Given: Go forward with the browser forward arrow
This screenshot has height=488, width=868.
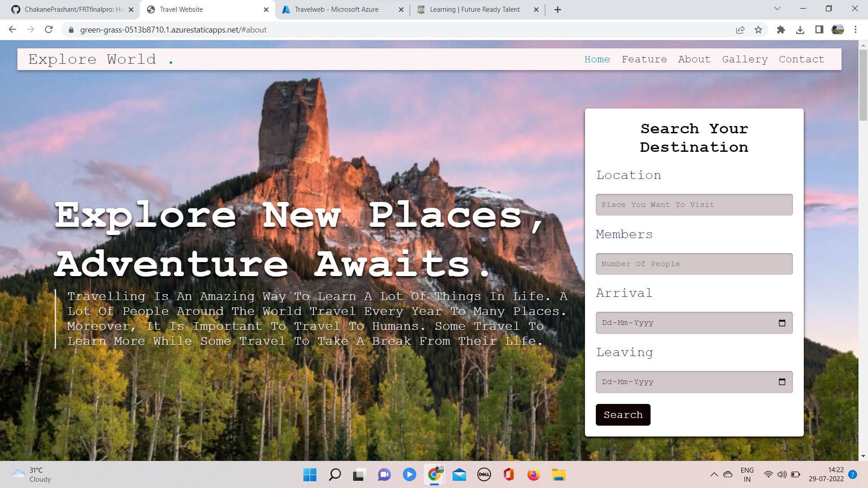Looking at the screenshot, I should coord(30,30).
